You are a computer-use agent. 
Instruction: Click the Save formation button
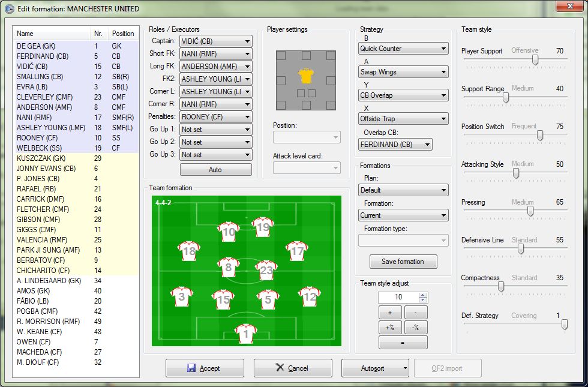403,262
